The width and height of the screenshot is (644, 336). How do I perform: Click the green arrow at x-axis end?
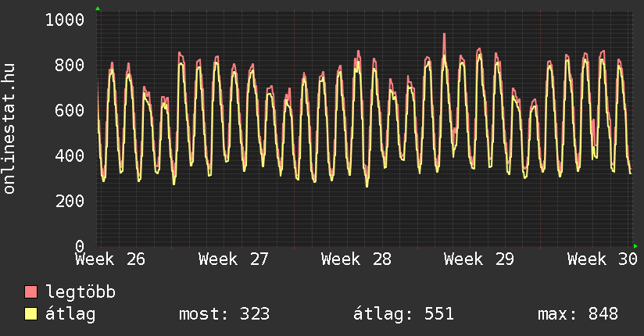pos(635,246)
